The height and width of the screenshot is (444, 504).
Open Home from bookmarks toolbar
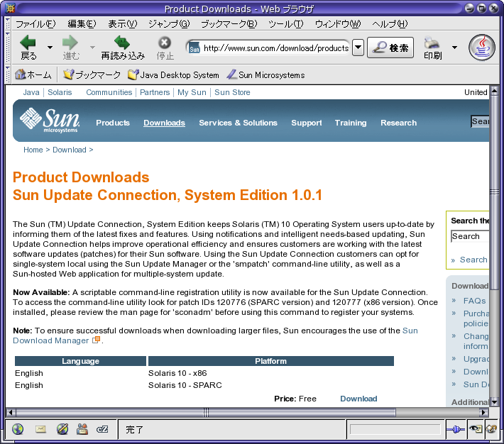tap(33, 75)
